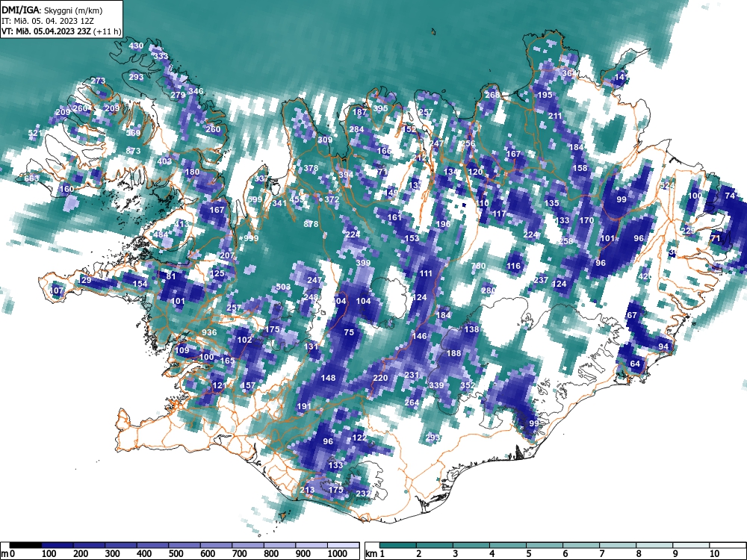Click the map value '67'
747x560 pixels.
[632, 315]
